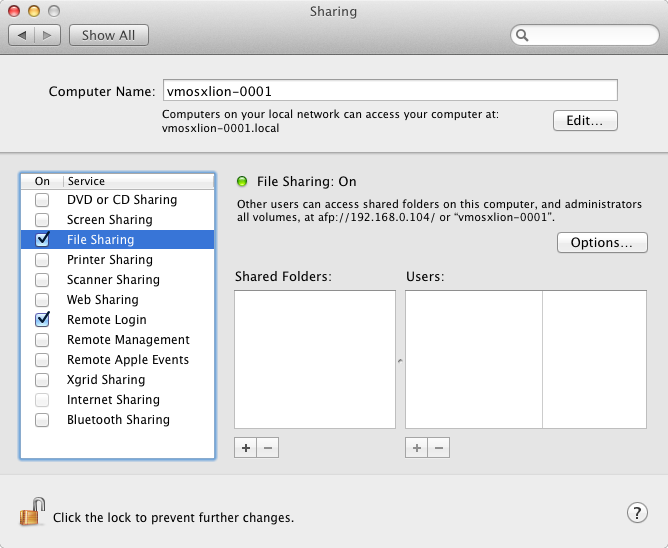
Task: Open File Sharing Options dialog
Action: pos(602,243)
